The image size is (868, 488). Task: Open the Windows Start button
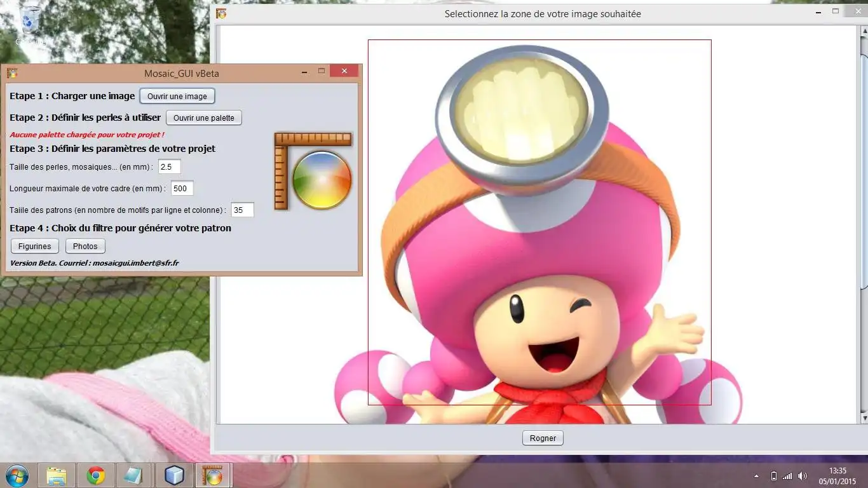tap(17, 475)
